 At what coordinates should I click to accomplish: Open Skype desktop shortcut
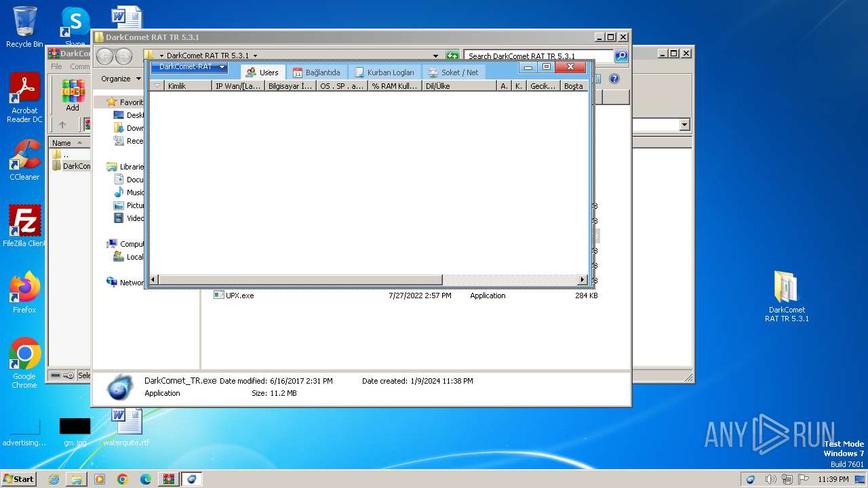[x=75, y=28]
